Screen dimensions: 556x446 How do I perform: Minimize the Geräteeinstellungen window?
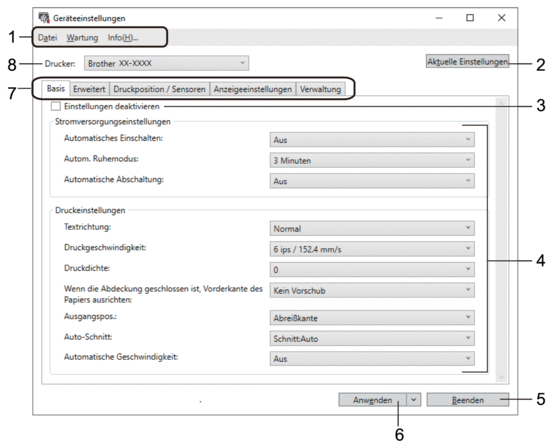pos(439,18)
